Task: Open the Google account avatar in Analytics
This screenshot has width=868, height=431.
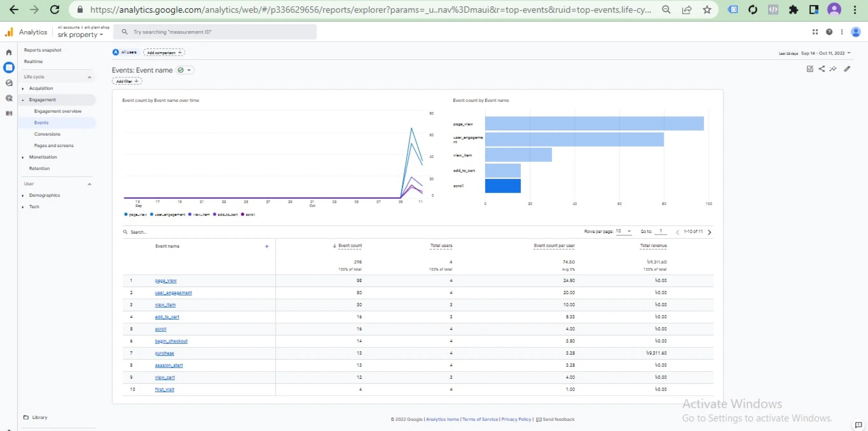Action: coord(856,32)
